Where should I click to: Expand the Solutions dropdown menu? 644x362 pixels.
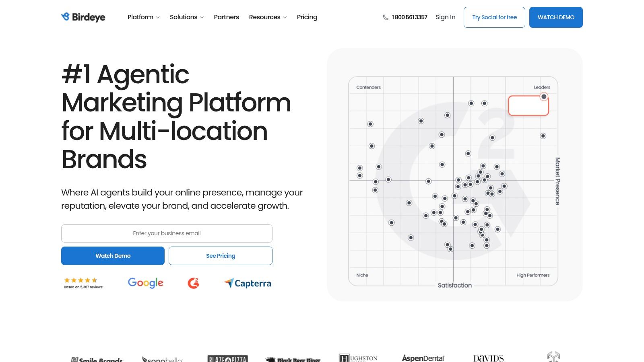186,17
